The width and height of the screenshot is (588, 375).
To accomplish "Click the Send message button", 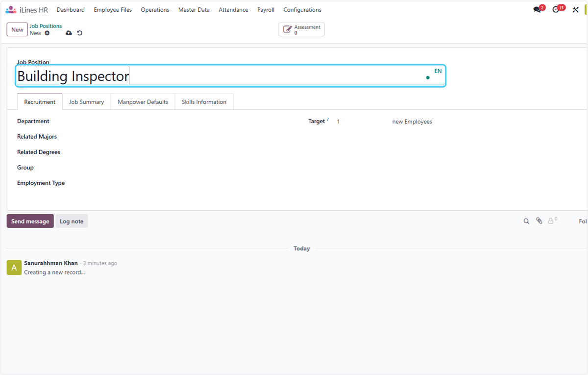I will pos(30,221).
